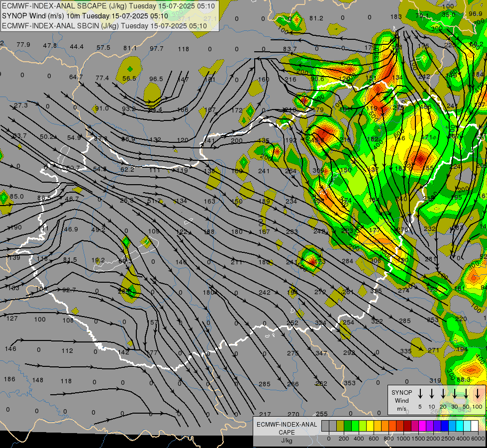Click the SYNOP Wind 10m title line

(x=85, y=16)
